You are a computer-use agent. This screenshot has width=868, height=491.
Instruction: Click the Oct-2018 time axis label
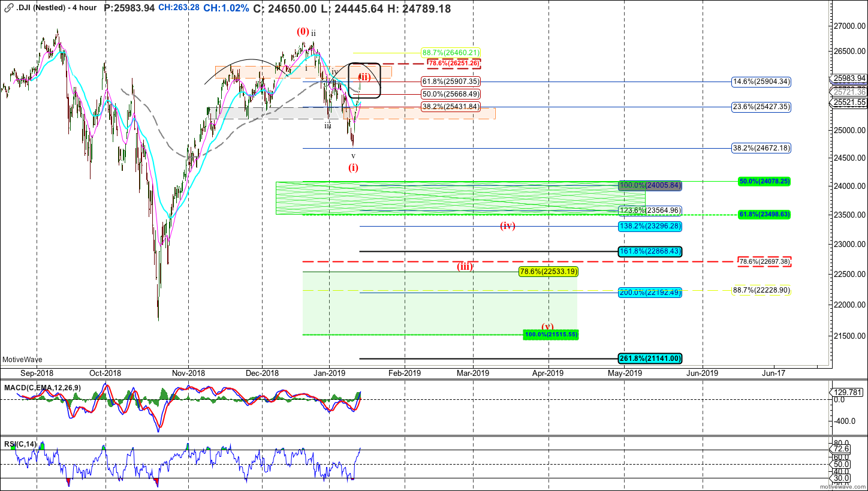pyautogui.click(x=105, y=373)
